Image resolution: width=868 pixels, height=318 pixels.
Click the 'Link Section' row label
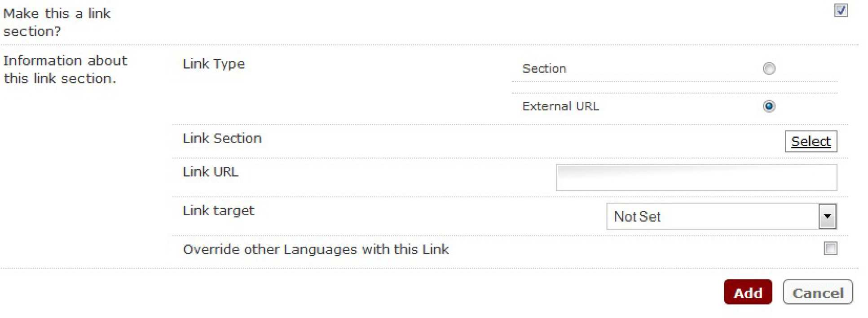[222, 138]
